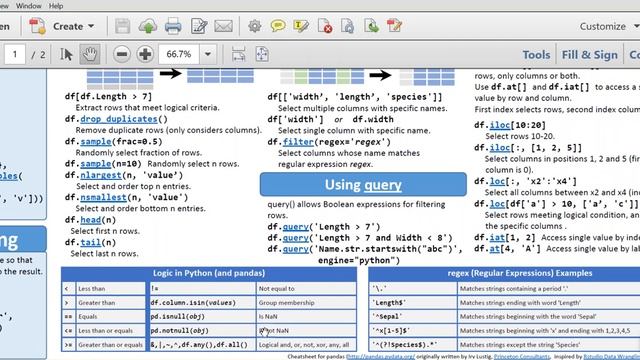Click the 'Not equal to' table cell

(306, 289)
